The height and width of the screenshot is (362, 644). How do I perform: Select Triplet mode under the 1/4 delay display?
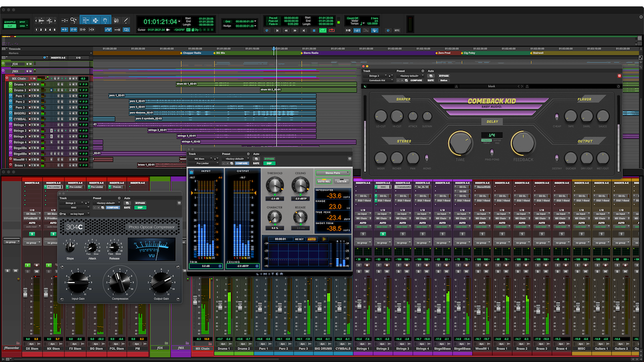(x=487, y=143)
